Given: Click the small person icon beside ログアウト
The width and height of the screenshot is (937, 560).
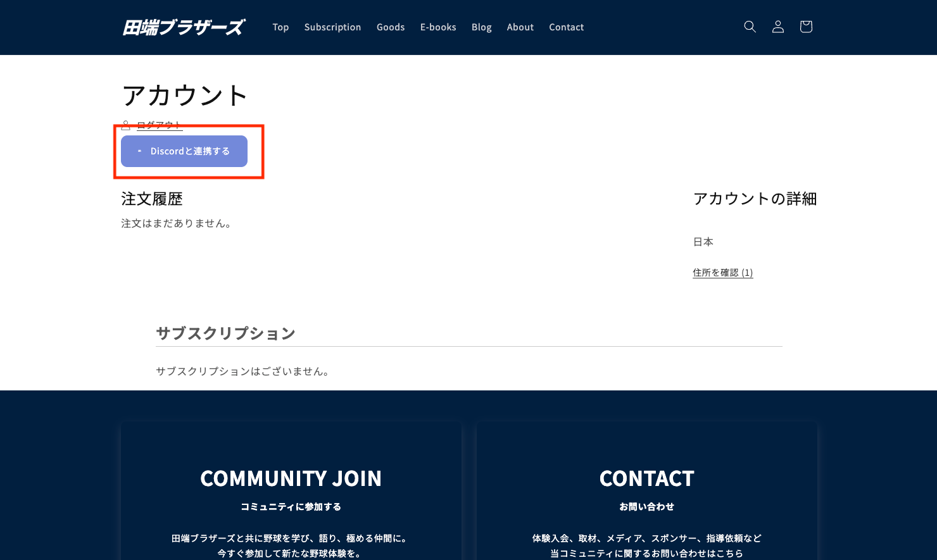Looking at the screenshot, I should 126,125.
